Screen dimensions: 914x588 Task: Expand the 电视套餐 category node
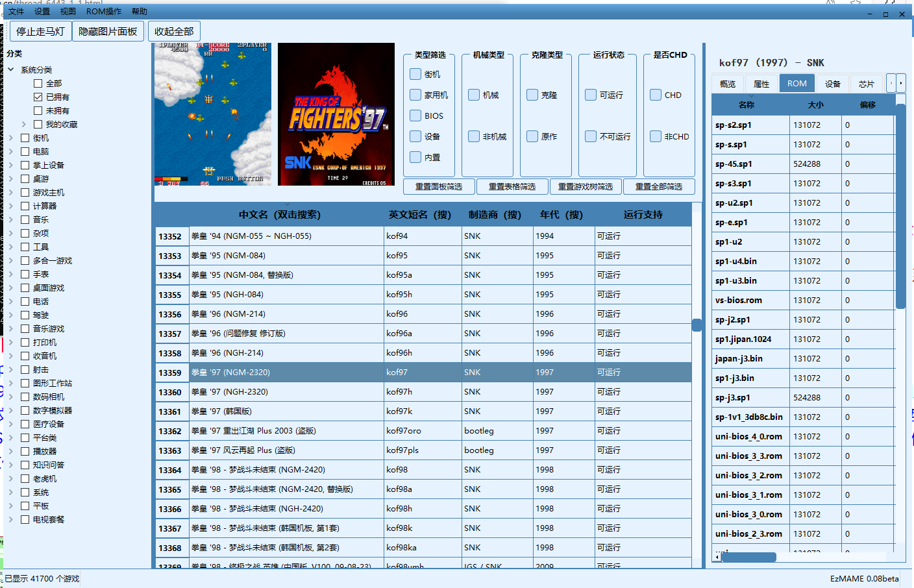pyautogui.click(x=11, y=519)
